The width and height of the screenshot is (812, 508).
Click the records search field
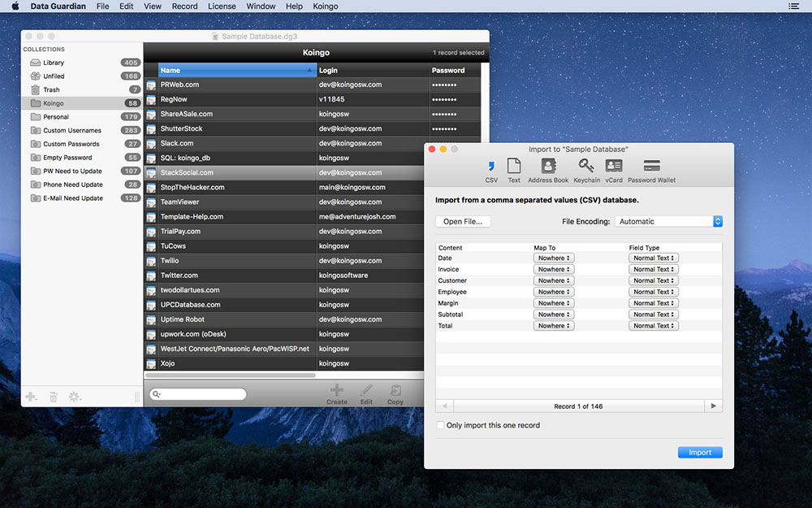tap(198, 394)
